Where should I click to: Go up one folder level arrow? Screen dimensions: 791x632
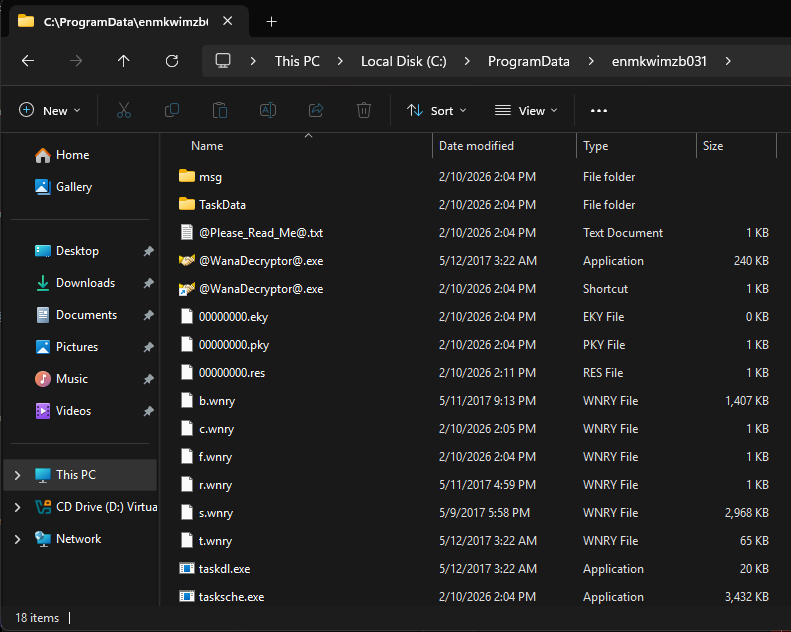click(x=124, y=61)
